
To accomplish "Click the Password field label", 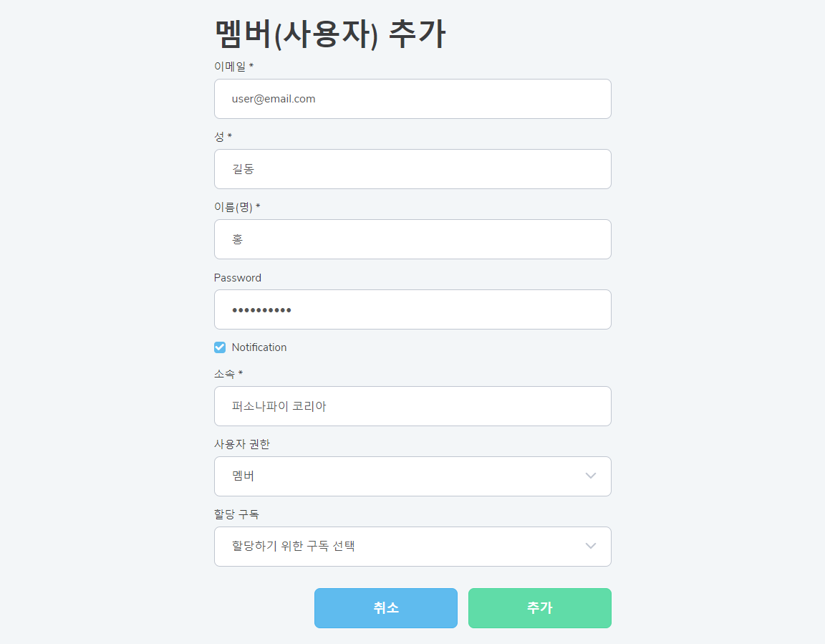I will (238, 278).
